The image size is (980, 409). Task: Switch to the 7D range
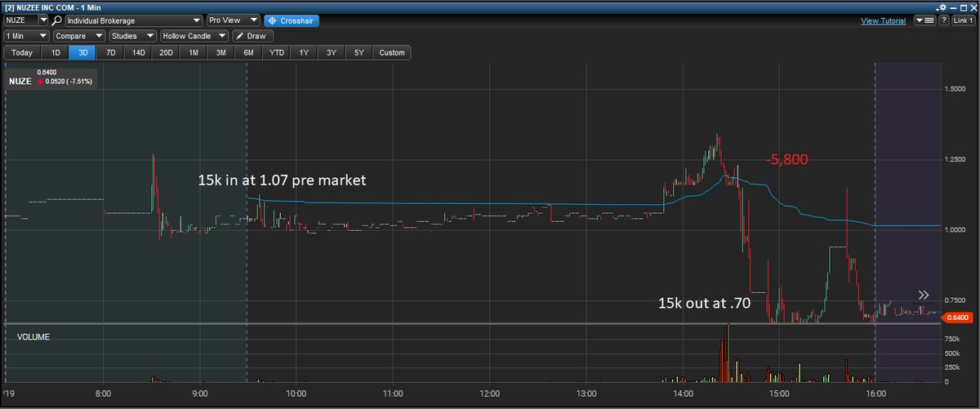[x=110, y=52]
